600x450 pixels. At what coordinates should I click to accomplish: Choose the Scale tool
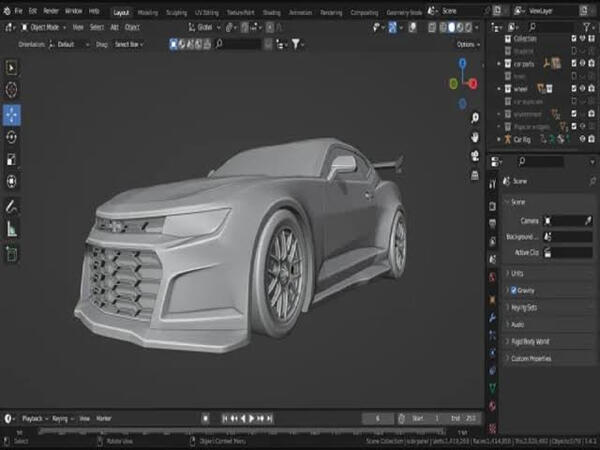click(x=12, y=159)
